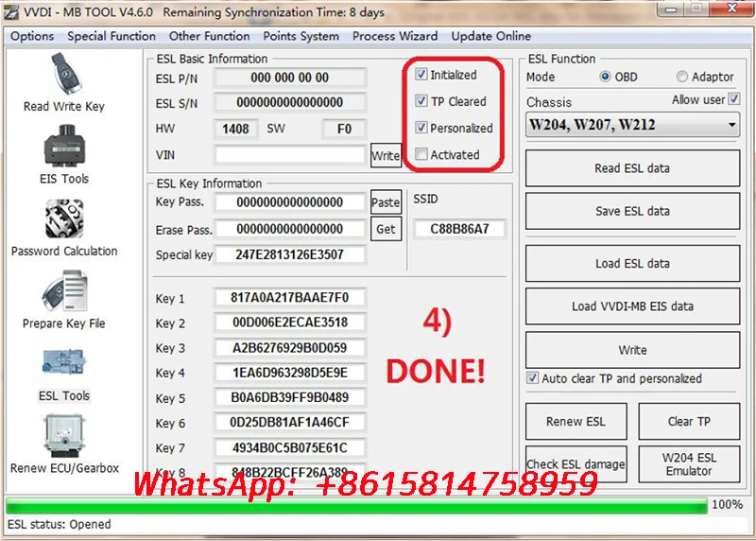Open the Options menu

pos(32,36)
